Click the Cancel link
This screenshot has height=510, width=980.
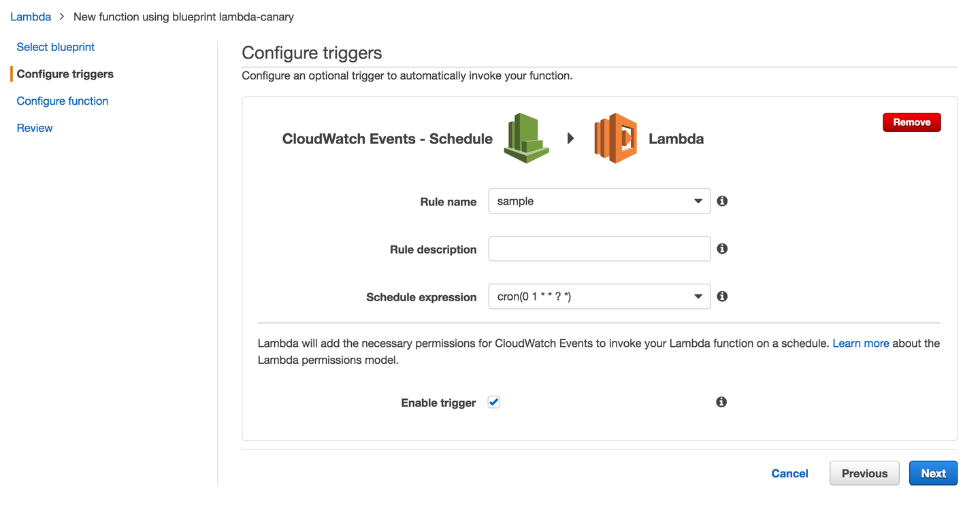789,473
